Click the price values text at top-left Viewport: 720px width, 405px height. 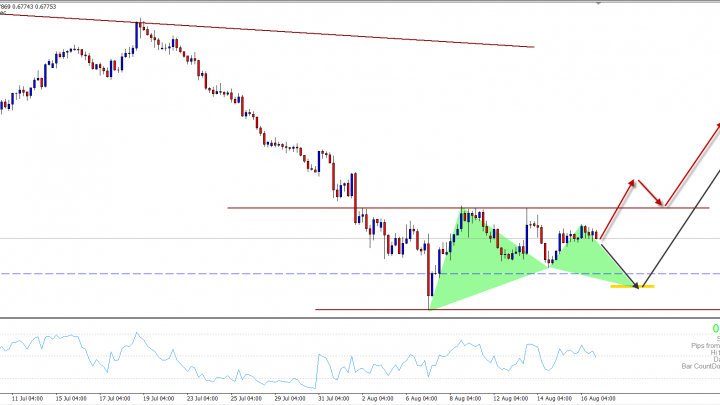pos(28,5)
